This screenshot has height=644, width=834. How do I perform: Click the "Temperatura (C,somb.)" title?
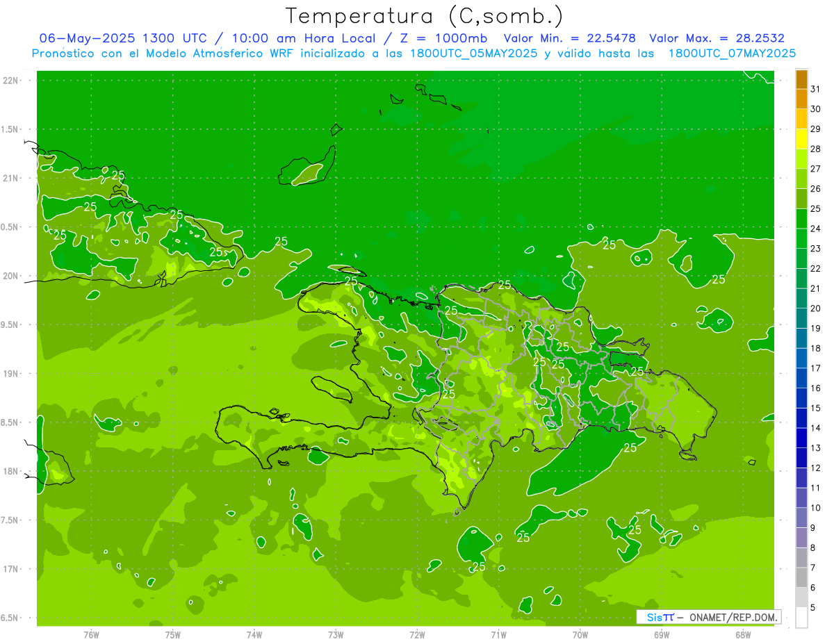click(x=424, y=16)
